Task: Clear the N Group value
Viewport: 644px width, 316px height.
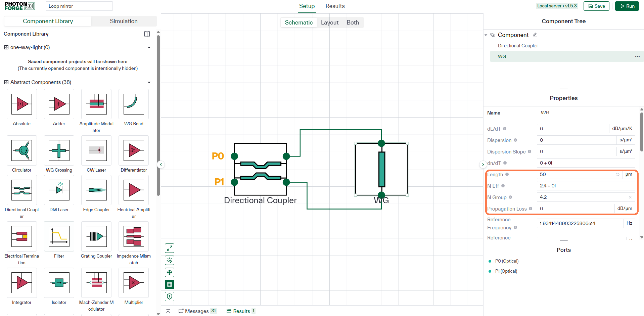Action: (630, 197)
